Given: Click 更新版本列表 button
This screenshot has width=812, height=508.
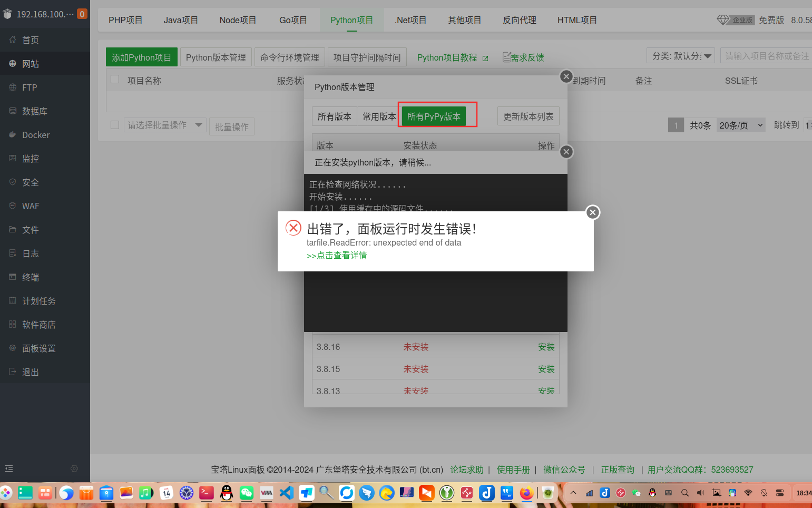Looking at the screenshot, I should [529, 116].
